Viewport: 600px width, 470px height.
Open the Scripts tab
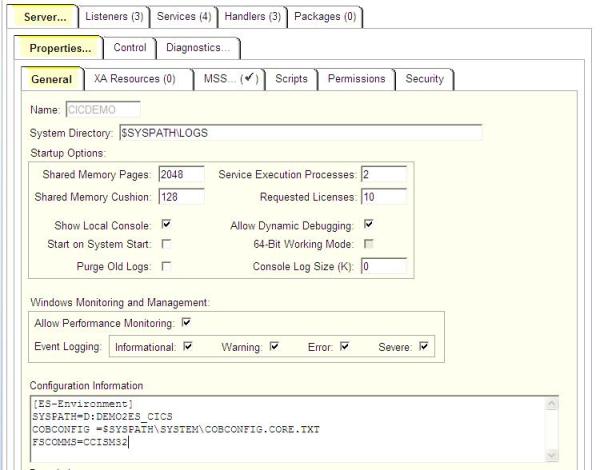[291, 79]
